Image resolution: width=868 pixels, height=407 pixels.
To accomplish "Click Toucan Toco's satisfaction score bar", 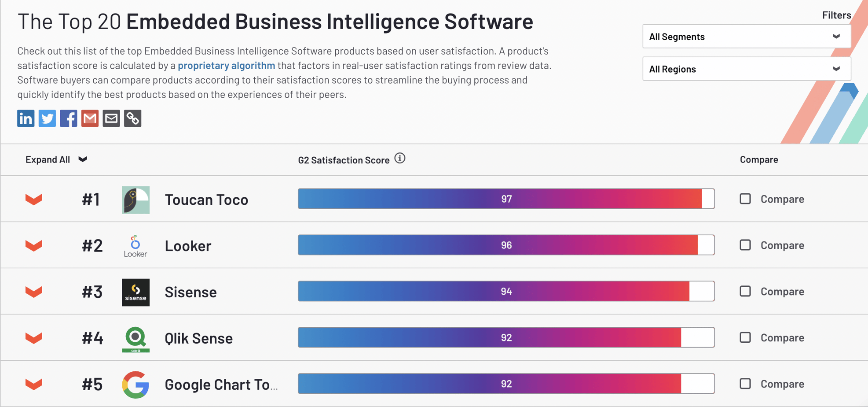I will (506, 199).
